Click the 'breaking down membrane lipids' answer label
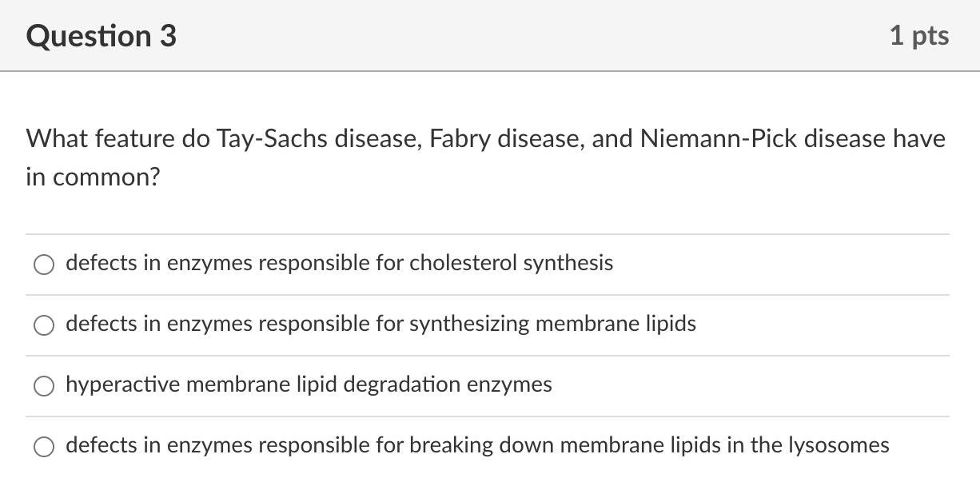The width and height of the screenshot is (980, 502). [477, 445]
